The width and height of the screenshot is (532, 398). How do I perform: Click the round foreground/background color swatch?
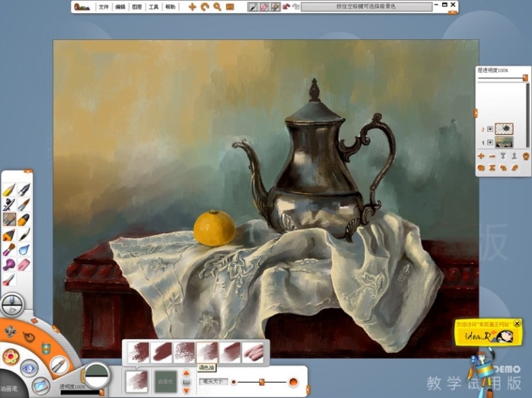[x=97, y=375]
